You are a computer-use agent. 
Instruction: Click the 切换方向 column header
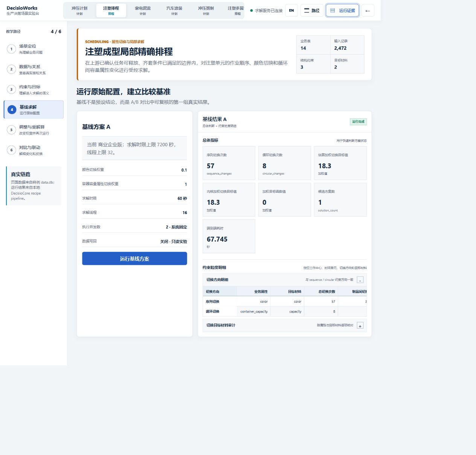coord(220,291)
